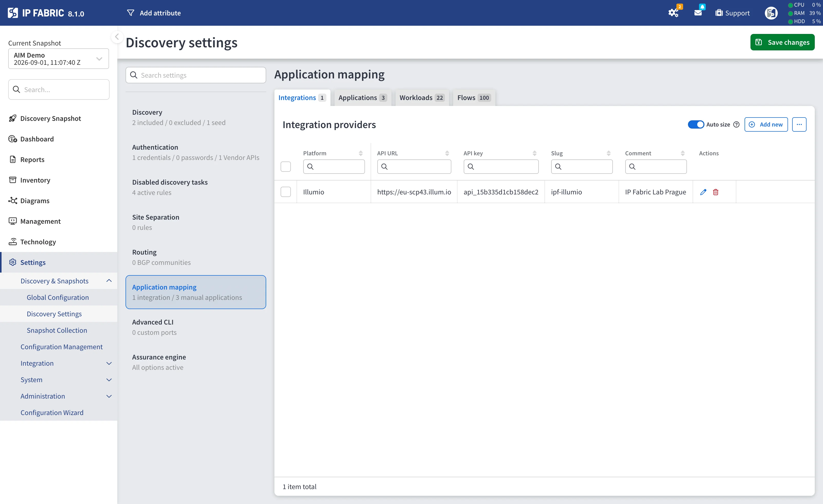Click the Platform column filter field

(x=334, y=166)
